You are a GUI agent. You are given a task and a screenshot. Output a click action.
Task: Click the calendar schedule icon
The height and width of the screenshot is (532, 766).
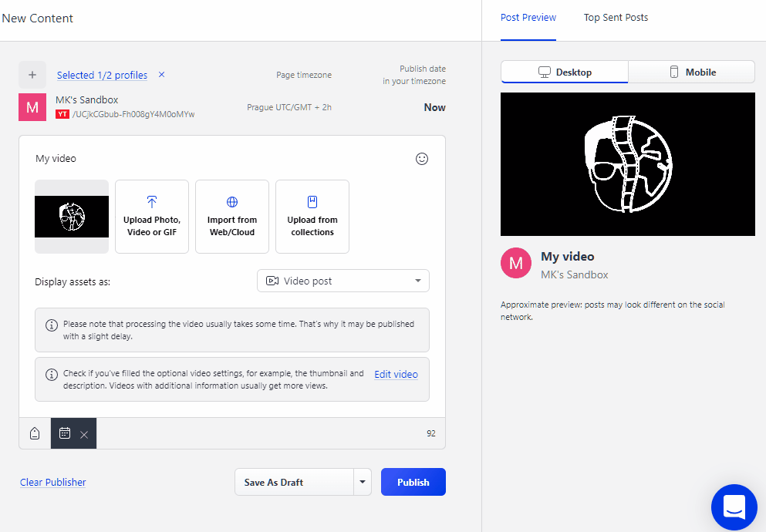click(x=65, y=433)
